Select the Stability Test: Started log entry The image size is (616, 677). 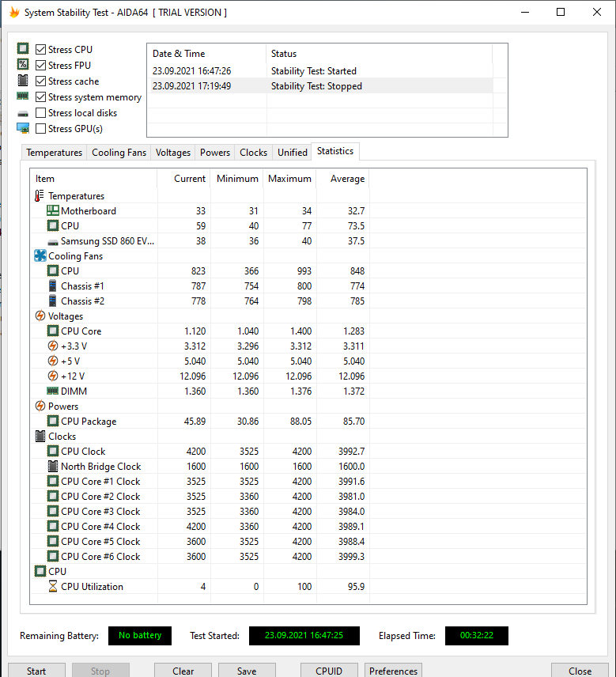[320, 71]
